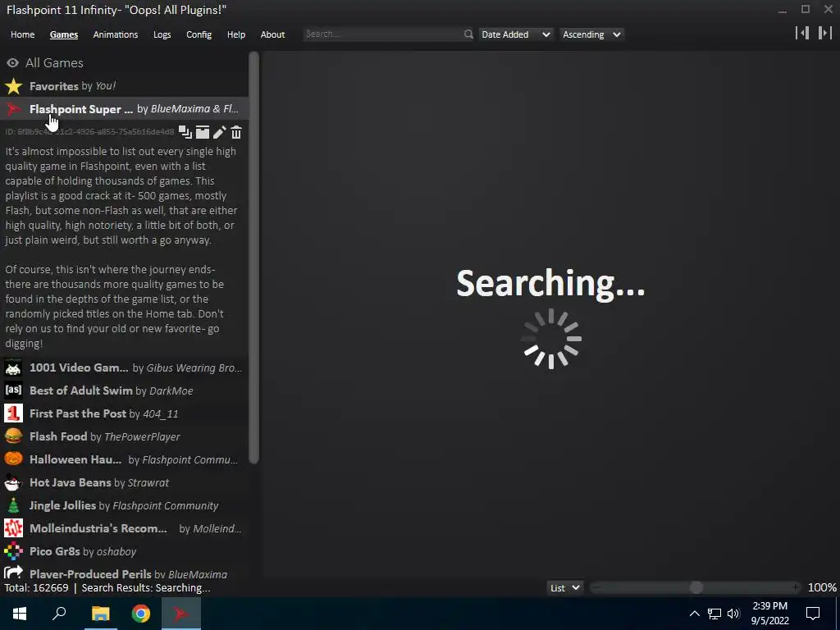Viewport: 840px width, 630px height.
Task: Open the List layout dropdown
Action: pyautogui.click(x=564, y=587)
